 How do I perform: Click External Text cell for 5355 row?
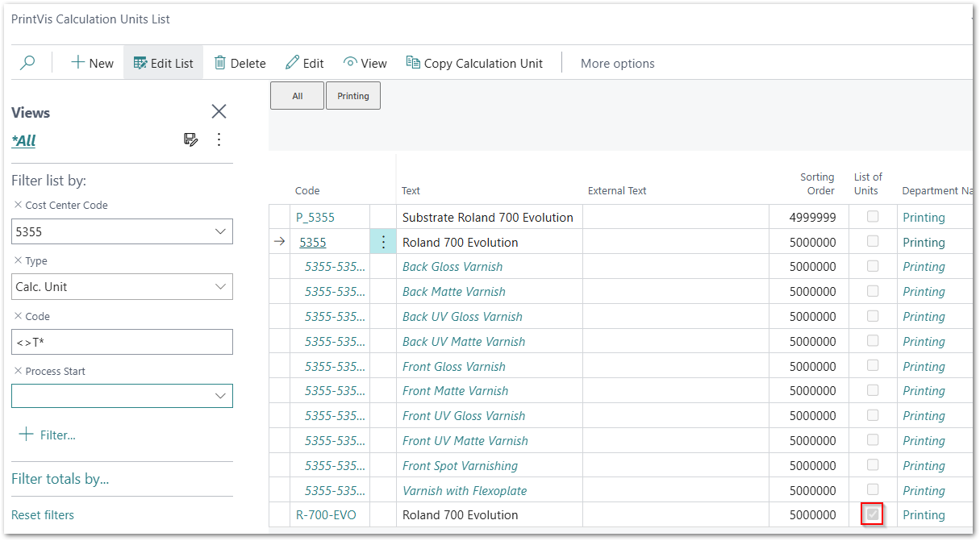(676, 242)
